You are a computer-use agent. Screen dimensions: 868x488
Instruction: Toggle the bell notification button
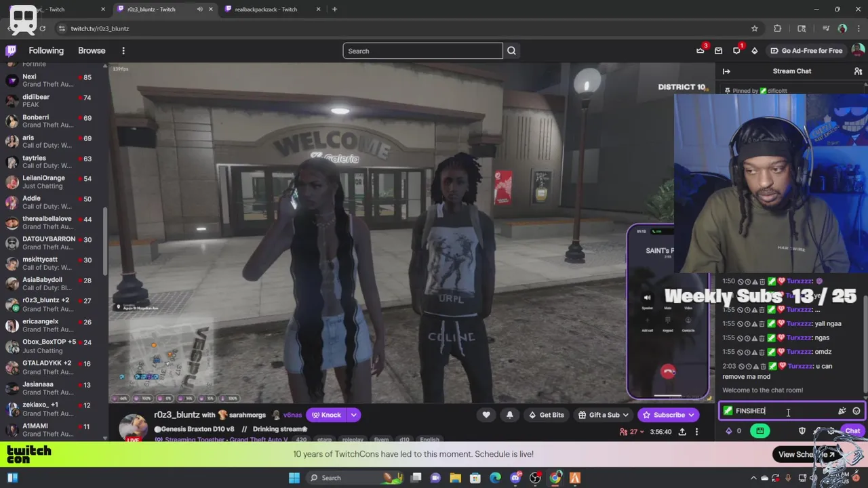510,415
